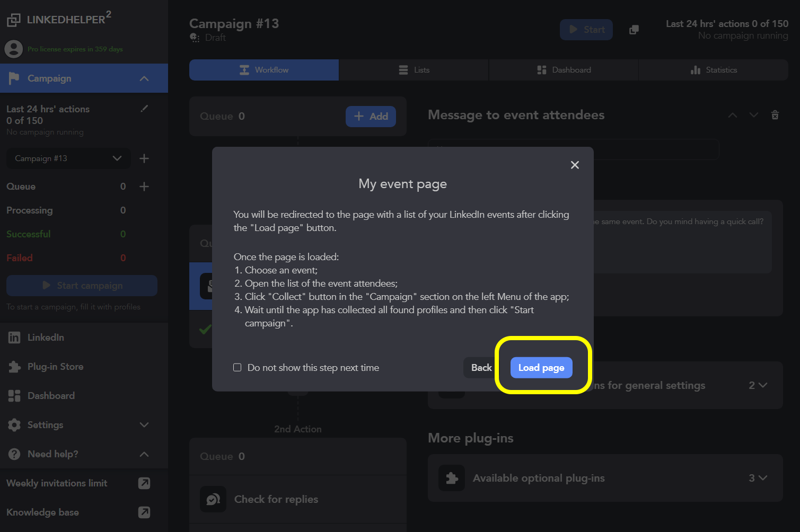This screenshot has height=532, width=800.
Task: Expand the Settings sidebar section
Action: click(144, 425)
